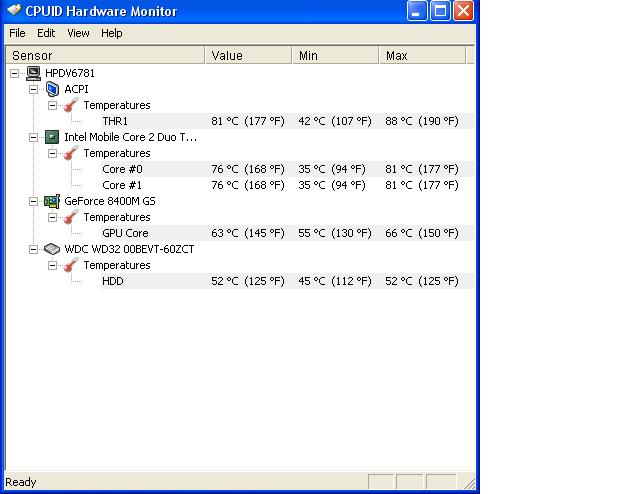640x494 pixels.
Task: Collapse Temperatures under Intel Mobile Core
Action: (x=52, y=153)
